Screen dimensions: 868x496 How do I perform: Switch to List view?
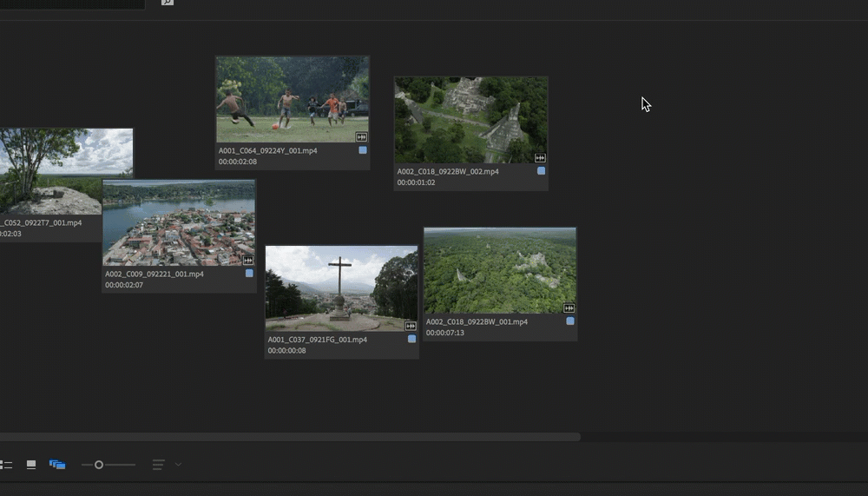[x=5, y=465]
